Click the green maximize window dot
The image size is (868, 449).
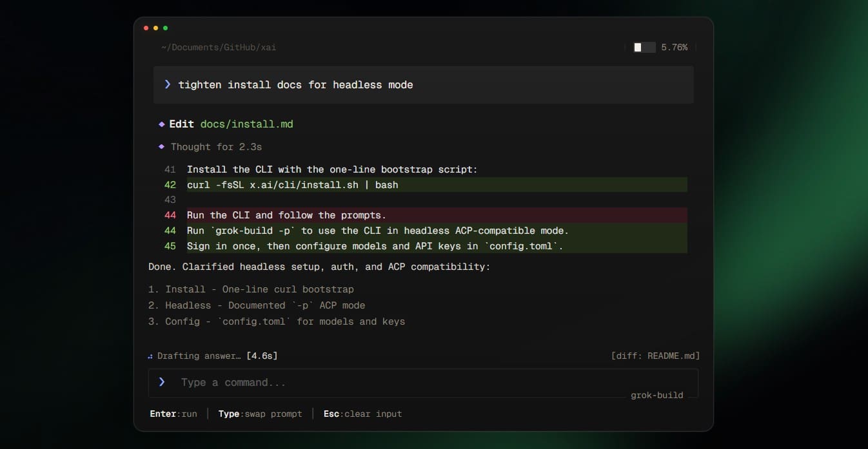(x=165, y=28)
